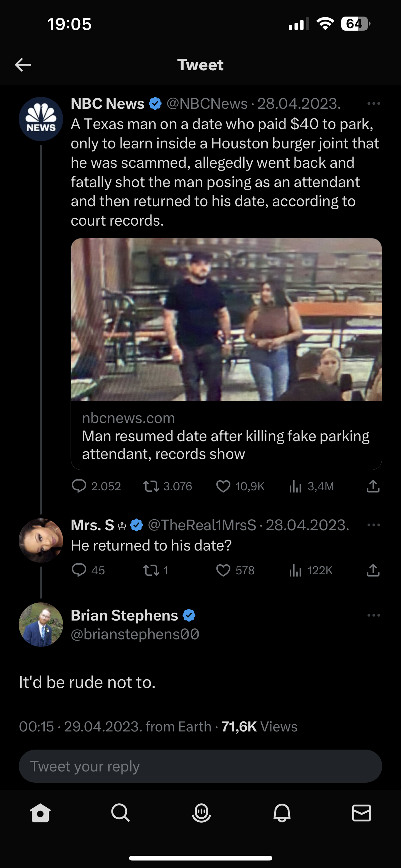Open Brian Stephens profile picture
The height and width of the screenshot is (868, 401).
41,624
